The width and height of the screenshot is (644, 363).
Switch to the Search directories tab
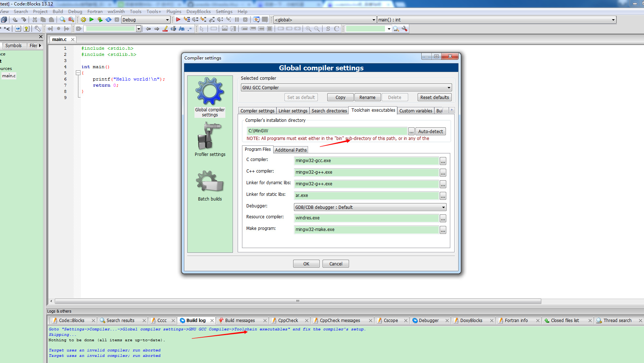point(329,111)
